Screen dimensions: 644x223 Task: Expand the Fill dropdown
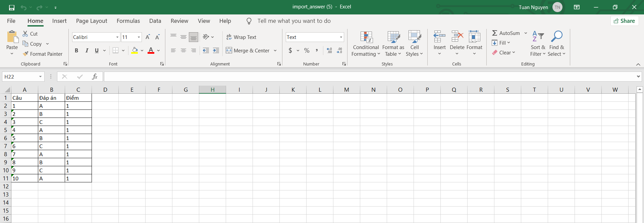click(509, 43)
